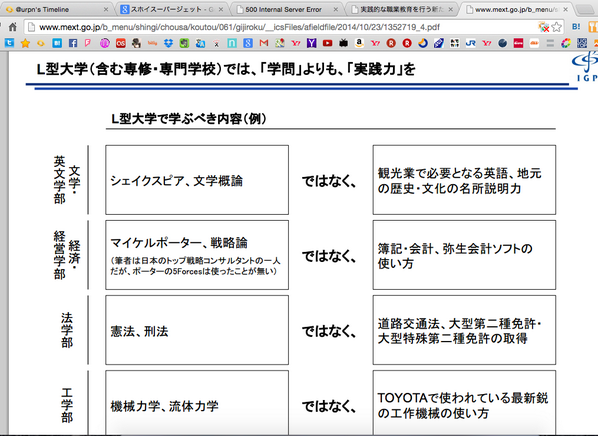Bookmark this page with the star icon
Screen dimensions: 598x436
556,27
